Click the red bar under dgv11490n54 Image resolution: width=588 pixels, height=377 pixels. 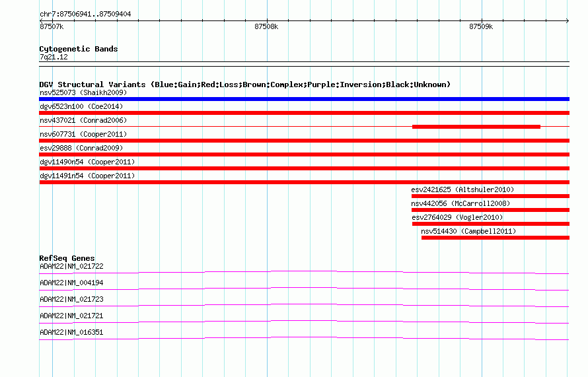[x=304, y=168]
